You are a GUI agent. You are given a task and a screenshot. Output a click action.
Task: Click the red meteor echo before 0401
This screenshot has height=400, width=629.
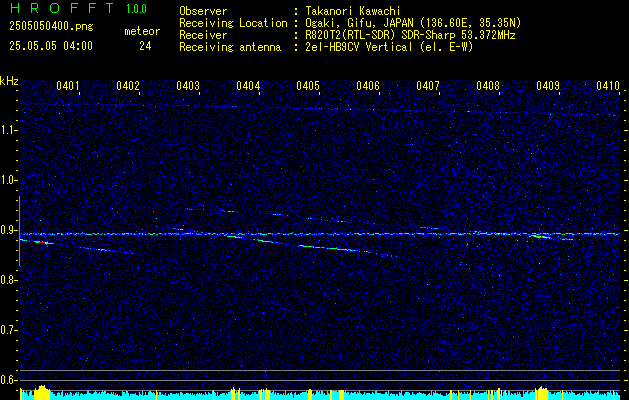(41, 242)
